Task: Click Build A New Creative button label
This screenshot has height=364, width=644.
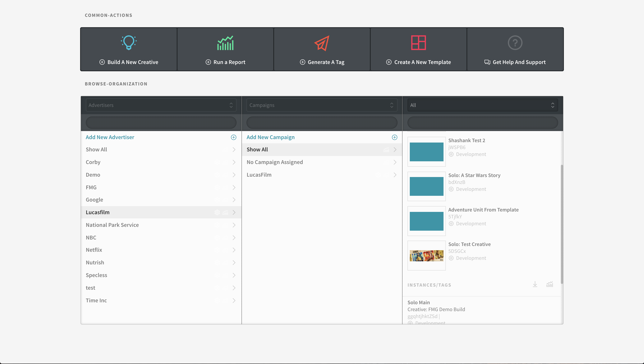Action: [x=133, y=62]
